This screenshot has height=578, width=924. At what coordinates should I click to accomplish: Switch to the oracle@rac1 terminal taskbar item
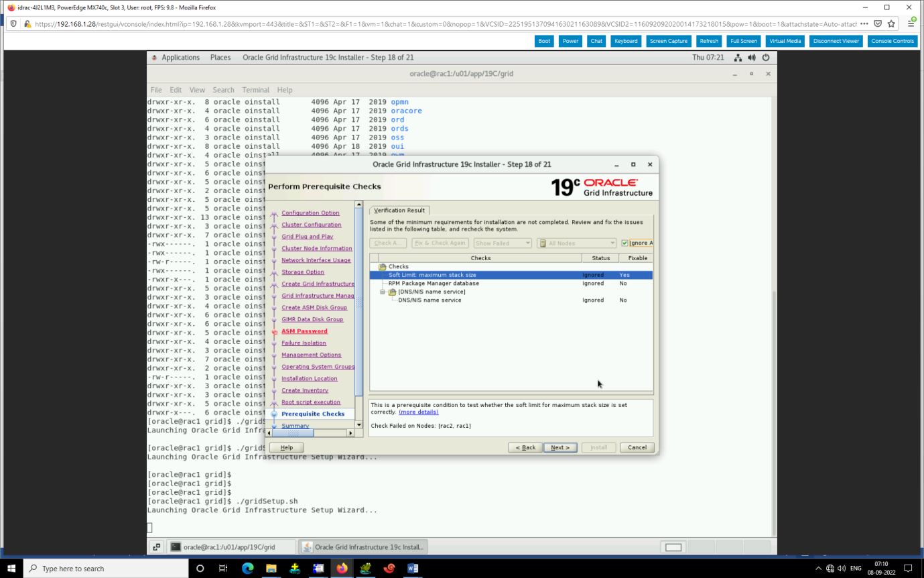(x=230, y=546)
